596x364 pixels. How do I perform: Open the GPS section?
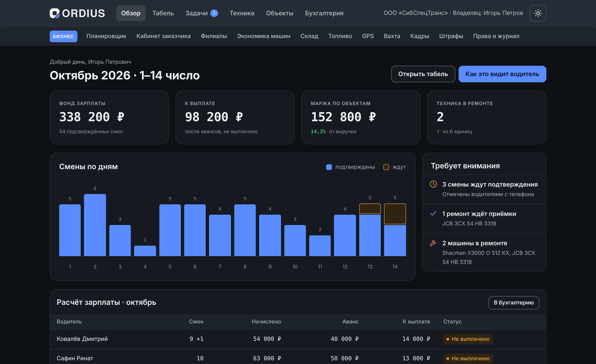click(x=368, y=36)
